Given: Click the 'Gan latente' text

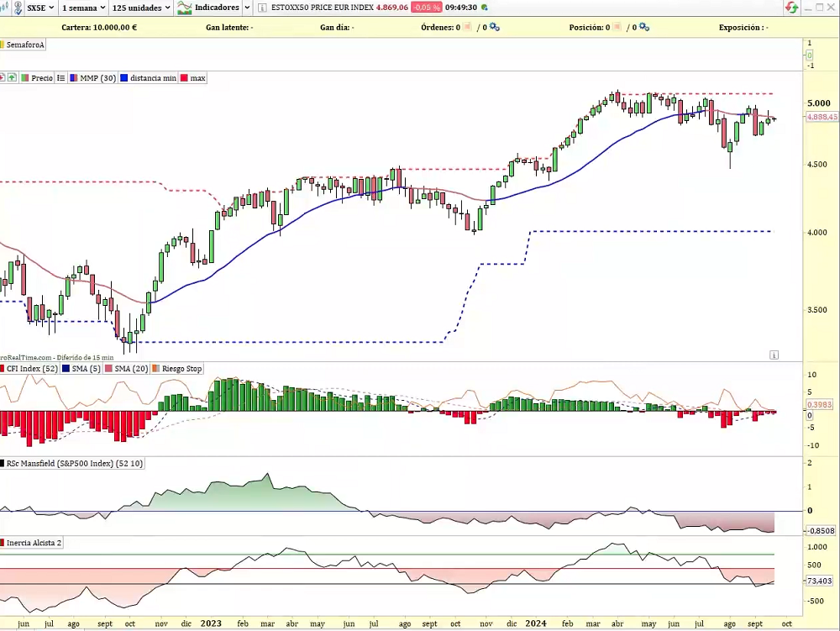Looking at the screenshot, I should click(x=227, y=28).
